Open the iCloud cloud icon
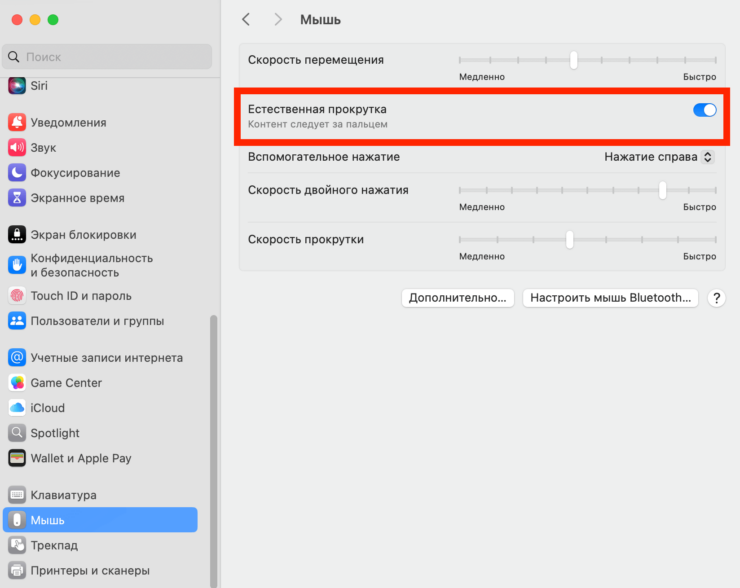 [17, 408]
